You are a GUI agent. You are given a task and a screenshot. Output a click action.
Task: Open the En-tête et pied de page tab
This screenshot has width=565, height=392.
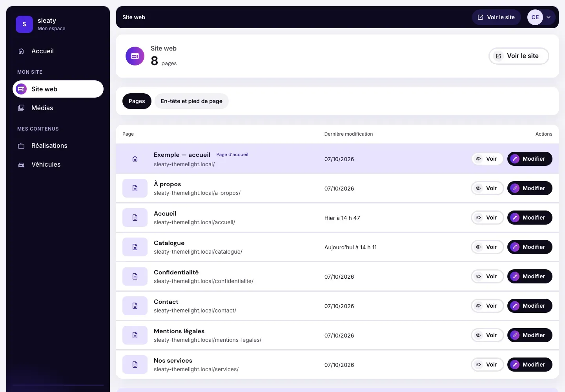(x=191, y=101)
